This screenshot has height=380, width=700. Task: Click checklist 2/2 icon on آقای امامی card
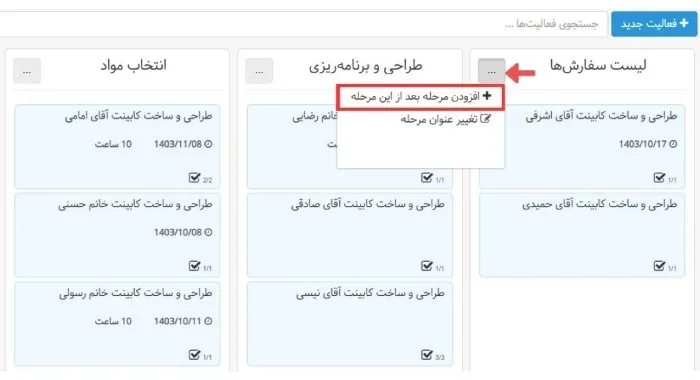click(x=194, y=178)
